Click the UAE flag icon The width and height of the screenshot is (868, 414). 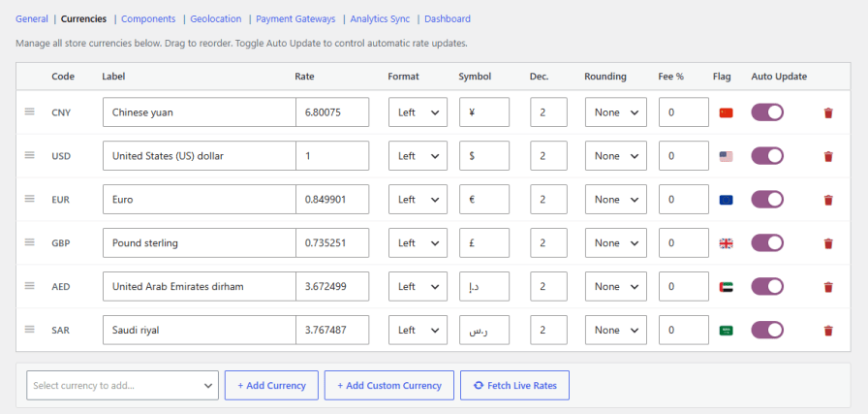coord(726,287)
